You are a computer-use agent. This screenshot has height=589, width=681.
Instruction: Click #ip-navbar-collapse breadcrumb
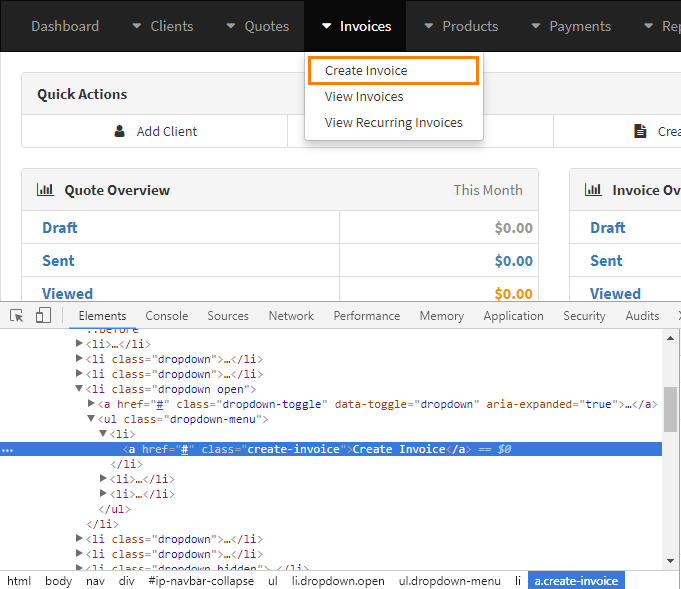pos(201,581)
